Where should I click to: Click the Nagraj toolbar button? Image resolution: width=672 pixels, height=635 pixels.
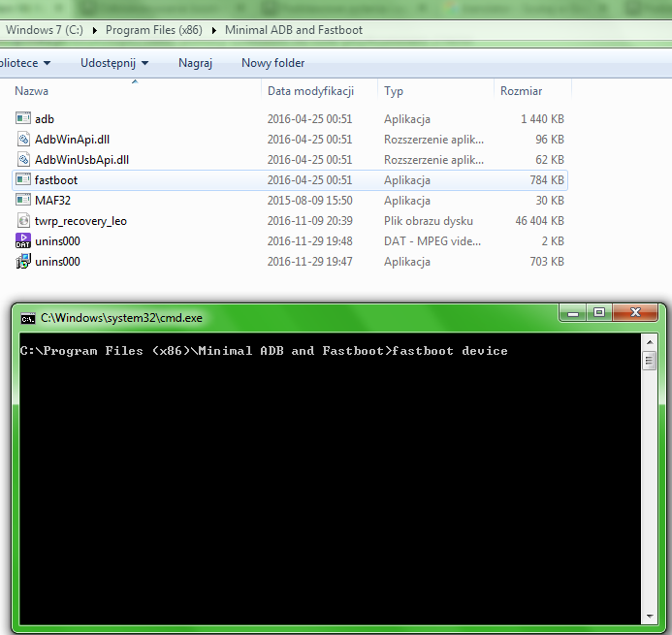click(195, 63)
